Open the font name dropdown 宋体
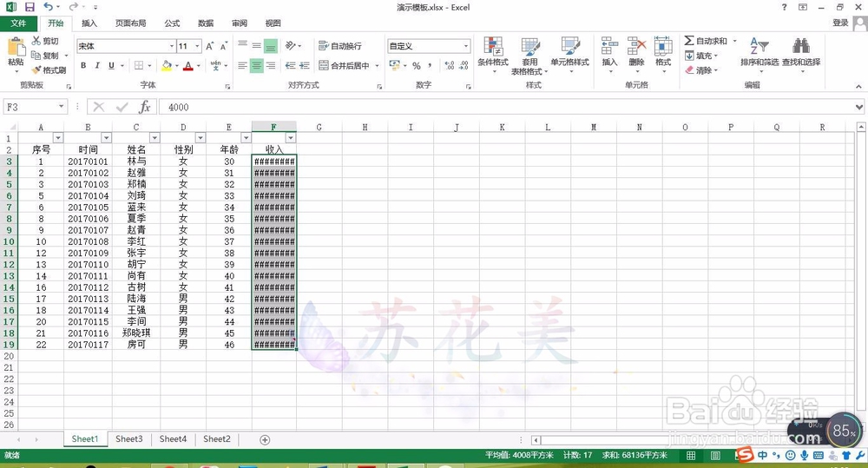Image resolution: width=868 pixels, height=468 pixels. coord(172,46)
